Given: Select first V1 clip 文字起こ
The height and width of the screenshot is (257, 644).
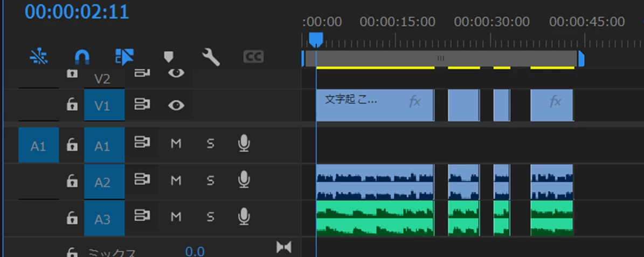Looking at the screenshot, I should click(x=375, y=105).
